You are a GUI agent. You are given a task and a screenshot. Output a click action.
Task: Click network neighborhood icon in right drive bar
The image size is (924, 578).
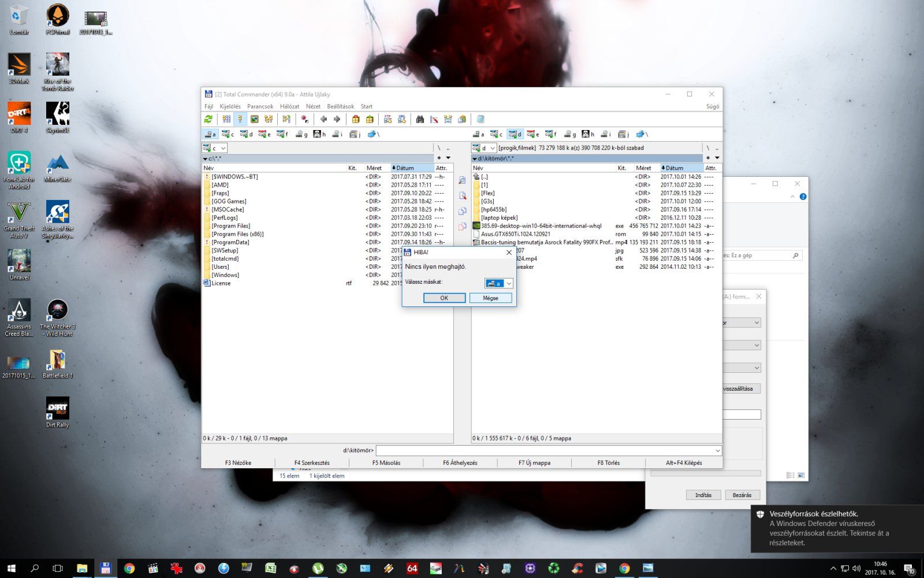(642, 134)
